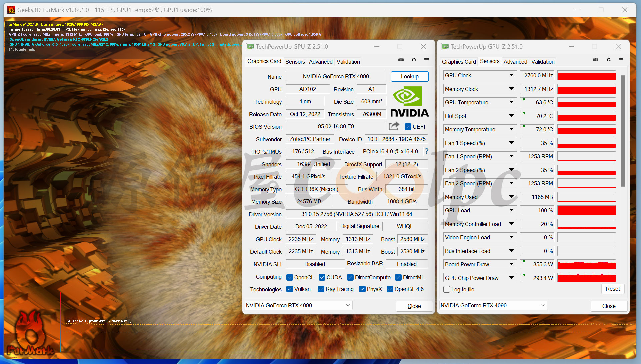Open the GPU Temperature sensor dropdown
The image size is (641, 364).
pyautogui.click(x=511, y=102)
